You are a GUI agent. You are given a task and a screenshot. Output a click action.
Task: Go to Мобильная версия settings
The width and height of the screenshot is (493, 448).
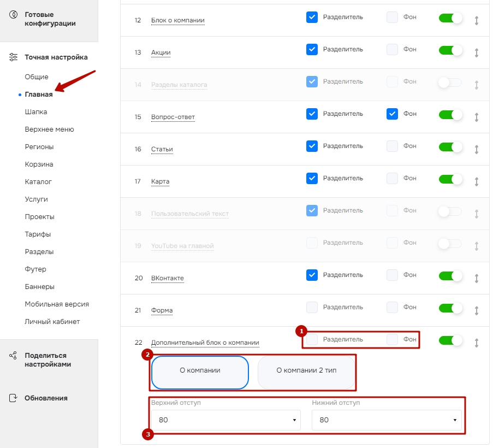(x=57, y=304)
